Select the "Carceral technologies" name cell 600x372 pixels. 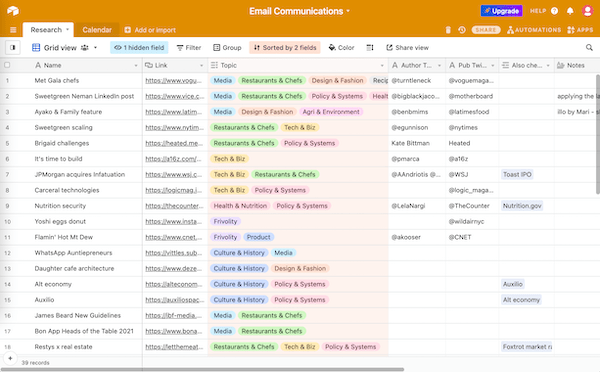click(x=83, y=190)
